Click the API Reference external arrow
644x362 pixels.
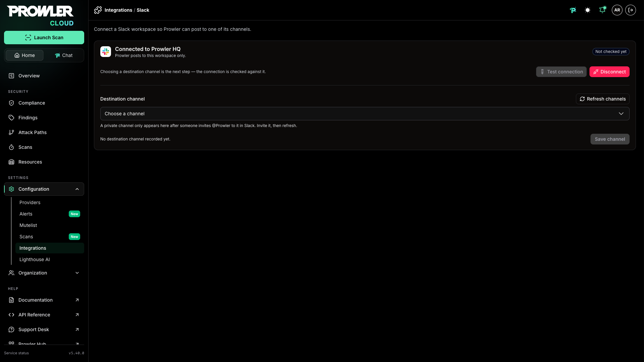click(77, 315)
